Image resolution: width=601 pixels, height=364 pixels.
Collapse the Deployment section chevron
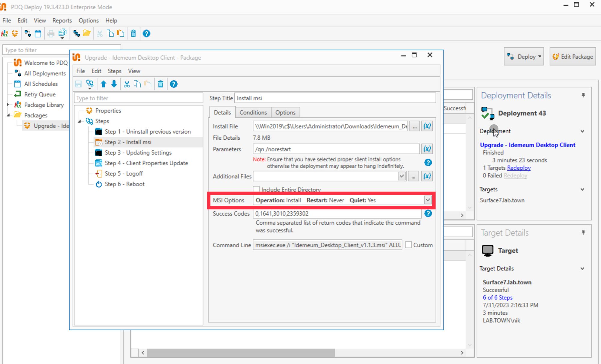tap(582, 131)
